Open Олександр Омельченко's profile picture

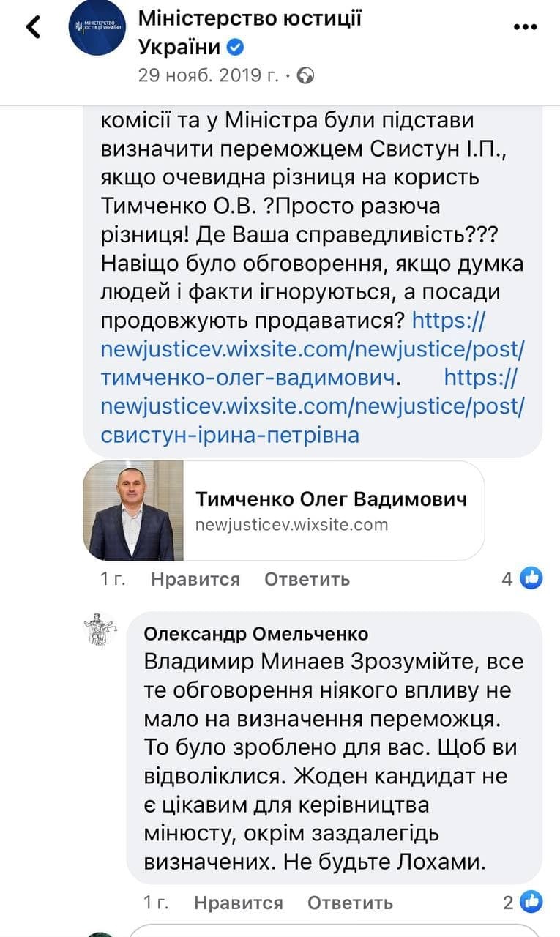[100, 629]
